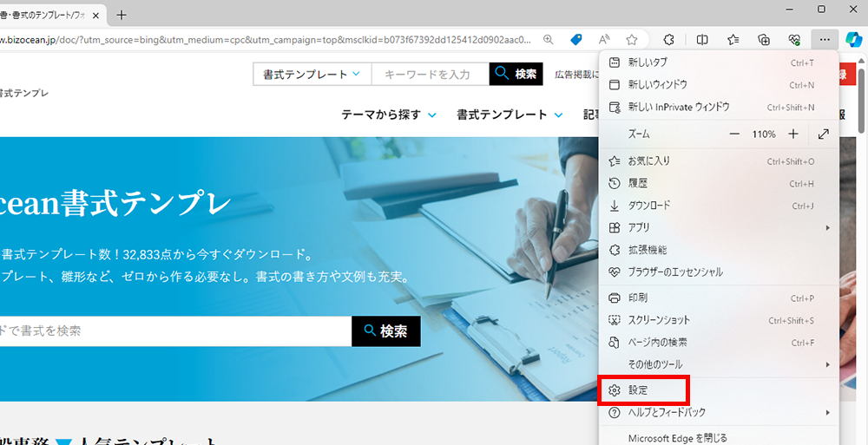Select ページ内の検索 menu item
This screenshot has width=868, height=445.
point(719,342)
